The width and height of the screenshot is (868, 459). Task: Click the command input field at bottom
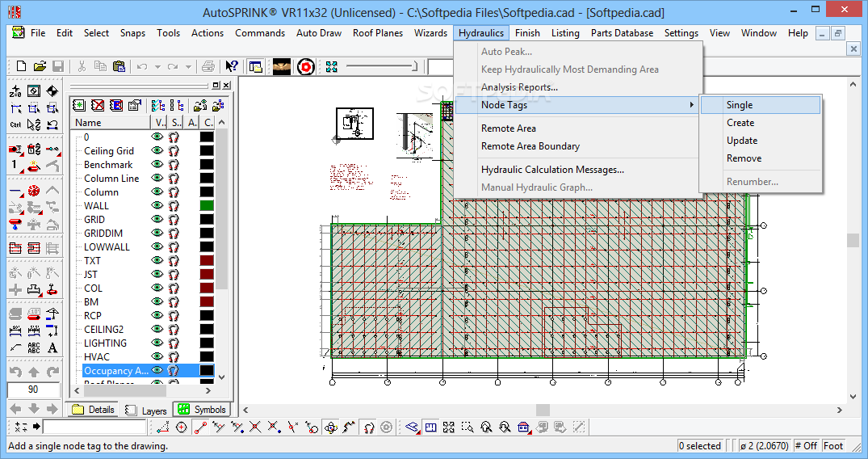(94, 427)
